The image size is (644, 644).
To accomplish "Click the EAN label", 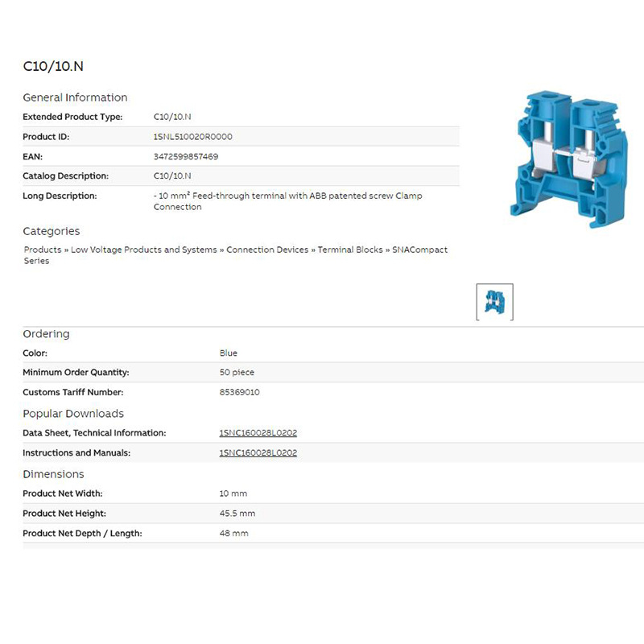I will [x=32, y=156].
